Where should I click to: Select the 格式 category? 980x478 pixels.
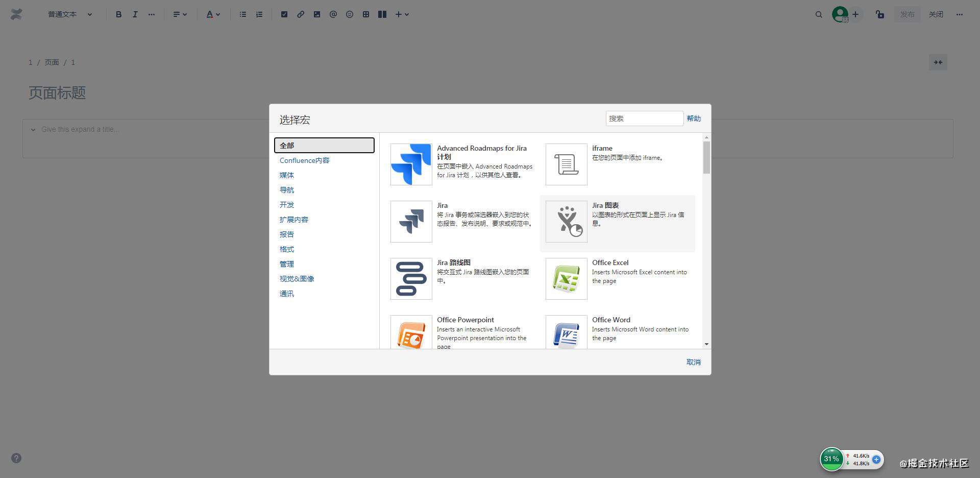[287, 249]
